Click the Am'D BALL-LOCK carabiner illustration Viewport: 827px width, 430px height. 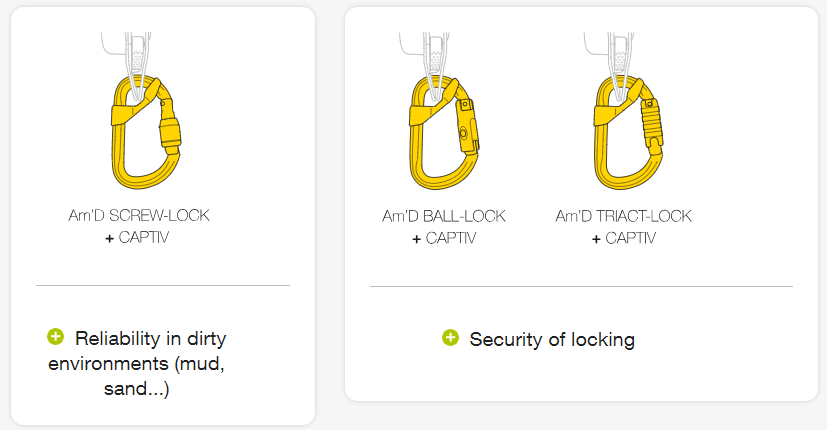(444, 132)
